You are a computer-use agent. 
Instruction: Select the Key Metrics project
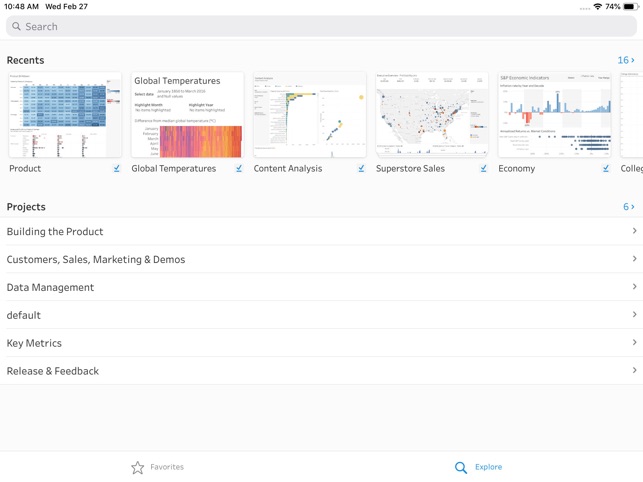coord(322,343)
